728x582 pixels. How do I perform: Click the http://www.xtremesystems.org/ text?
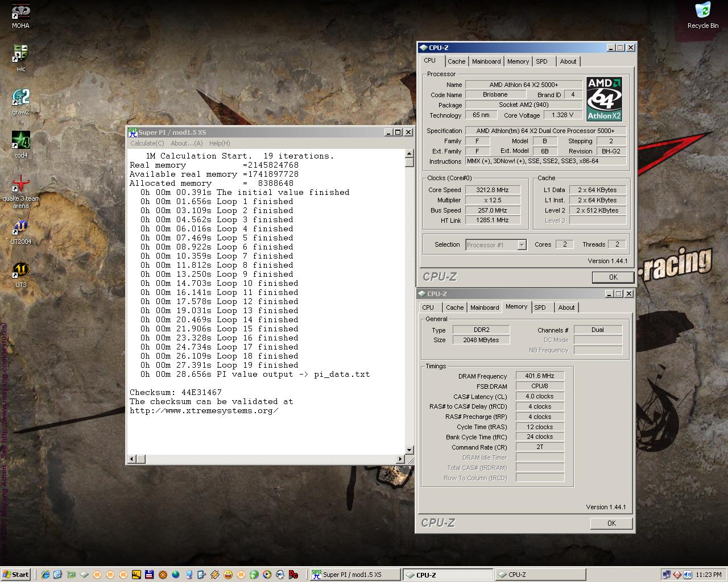click(x=204, y=410)
